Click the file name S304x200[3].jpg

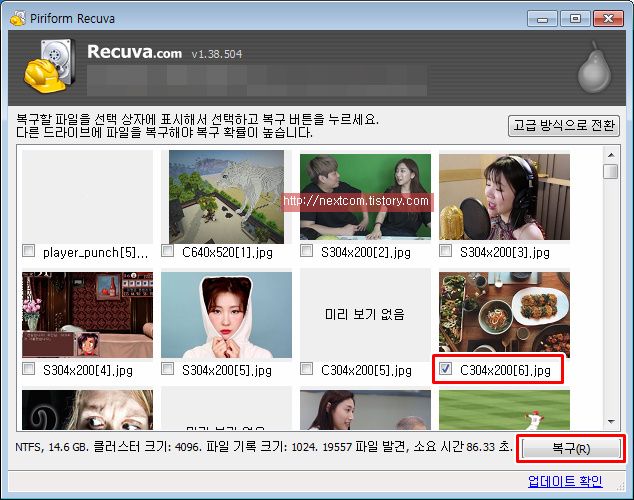pyautogui.click(x=505, y=252)
